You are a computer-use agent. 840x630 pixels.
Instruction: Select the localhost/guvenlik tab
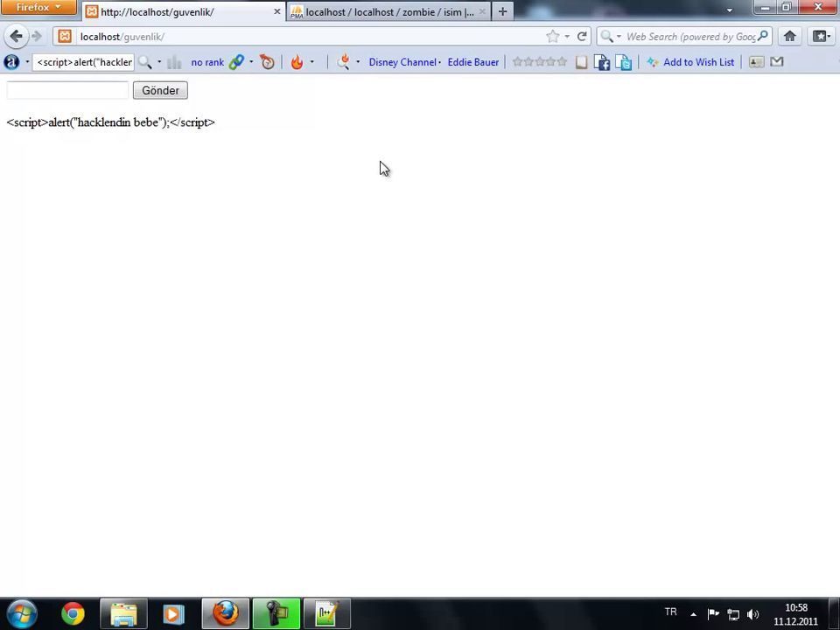[185, 11]
